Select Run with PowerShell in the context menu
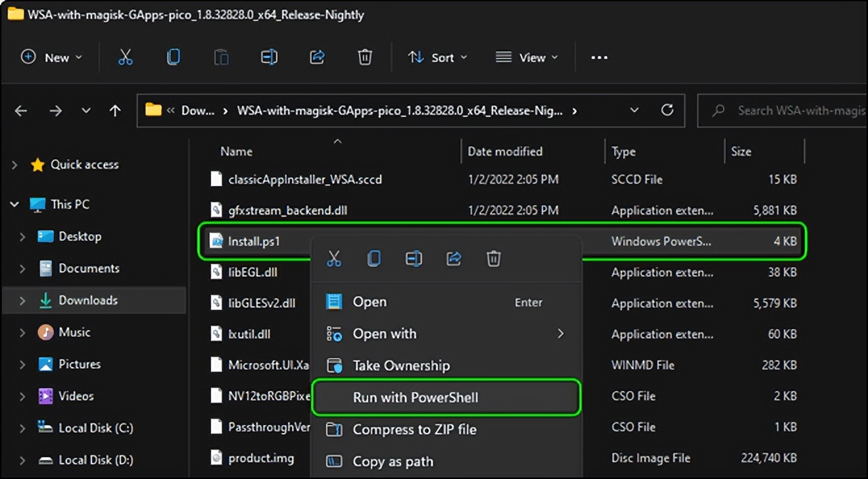This screenshot has height=479, width=868. (x=415, y=397)
